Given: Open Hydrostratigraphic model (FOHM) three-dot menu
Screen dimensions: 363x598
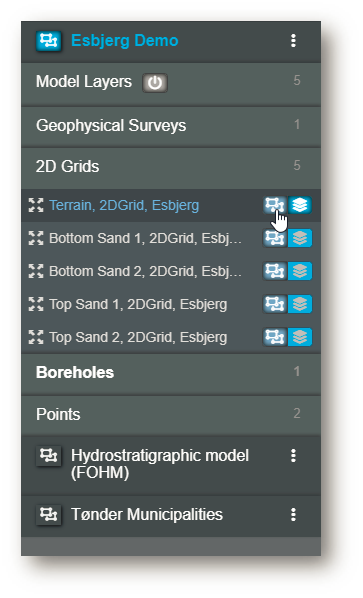Looking at the screenshot, I should pyautogui.click(x=293, y=455).
